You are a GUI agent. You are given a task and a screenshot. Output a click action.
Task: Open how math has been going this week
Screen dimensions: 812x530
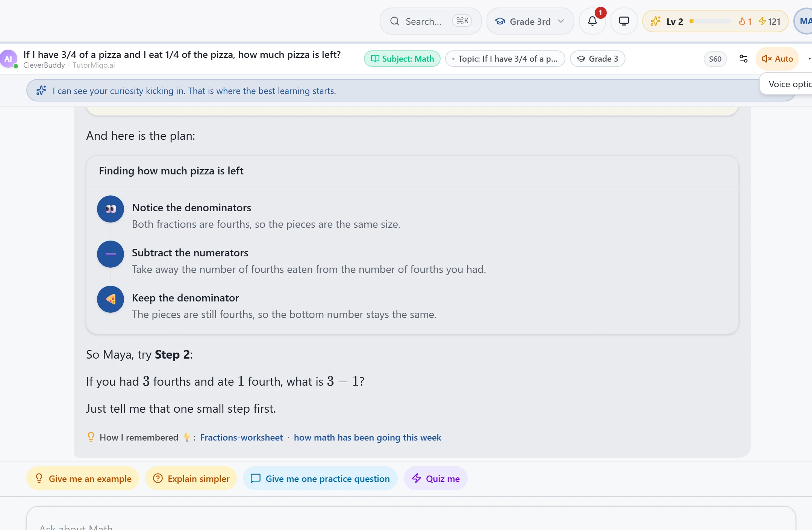[368, 438]
